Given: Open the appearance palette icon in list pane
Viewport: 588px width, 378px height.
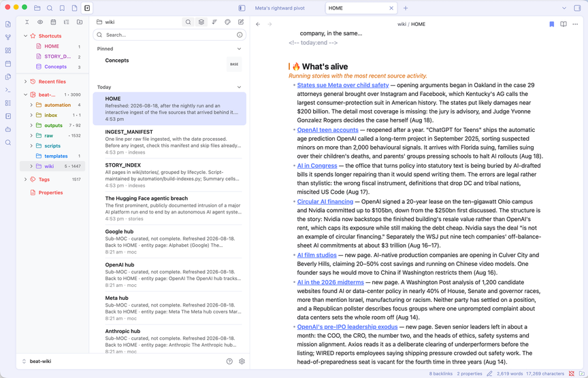Looking at the screenshot, I should [227, 22].
